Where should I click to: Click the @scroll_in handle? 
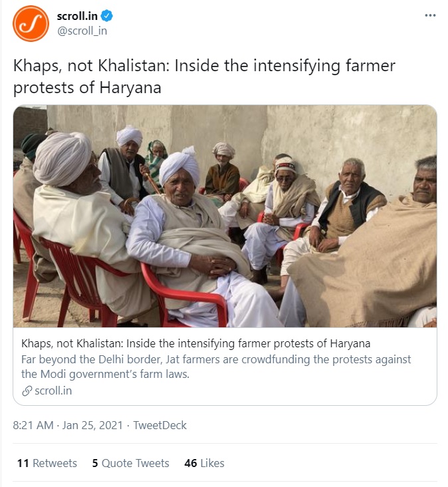pyautogui.click(x=82, y=31)
